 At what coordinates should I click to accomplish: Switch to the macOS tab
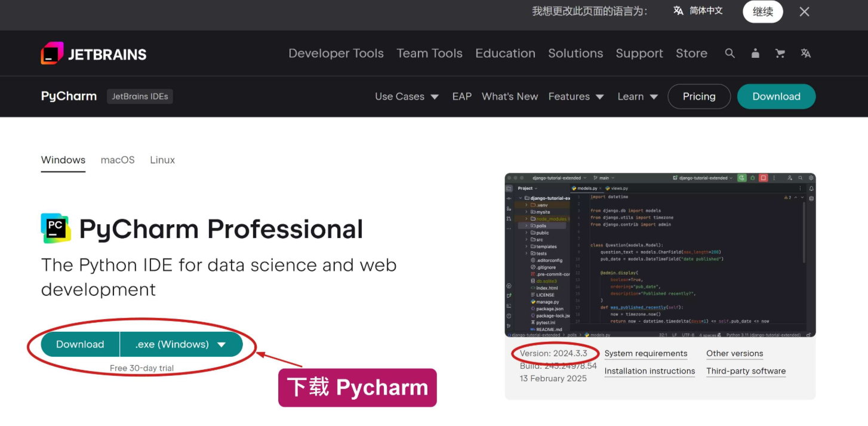pyautogui.click(x=118, y=160)
